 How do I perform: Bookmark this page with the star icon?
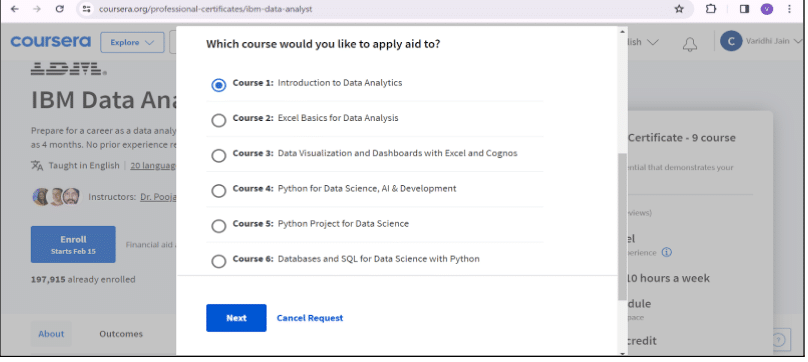pos(679,9)
